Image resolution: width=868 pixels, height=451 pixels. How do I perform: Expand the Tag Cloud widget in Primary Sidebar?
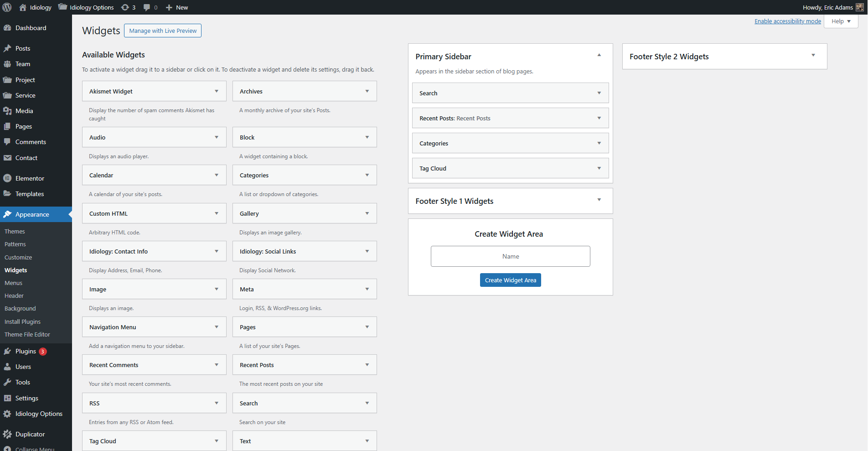[x=599, y=168]
